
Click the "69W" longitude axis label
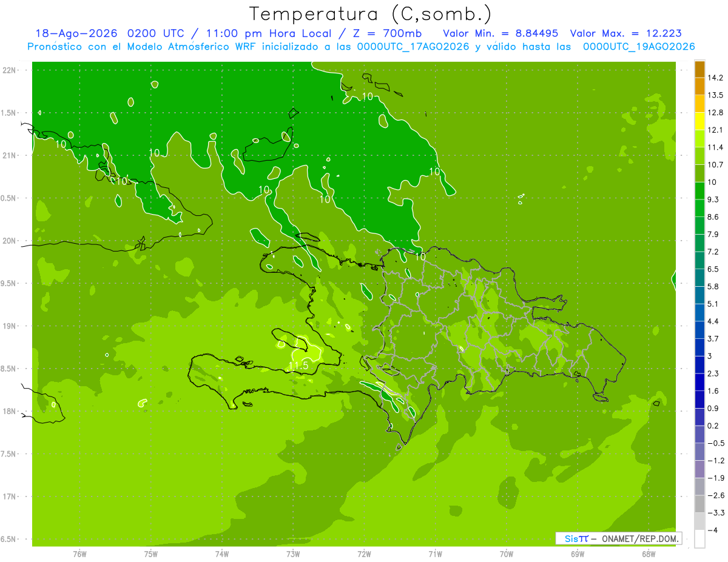pyautogui.click(x=578, y=554)
